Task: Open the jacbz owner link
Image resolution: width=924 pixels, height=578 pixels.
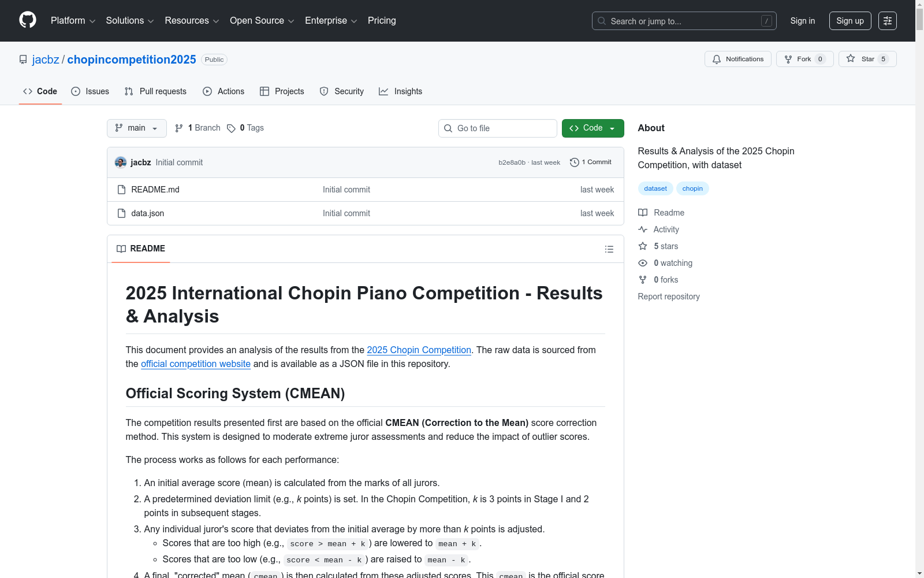Action: click(x=46, y=60)
